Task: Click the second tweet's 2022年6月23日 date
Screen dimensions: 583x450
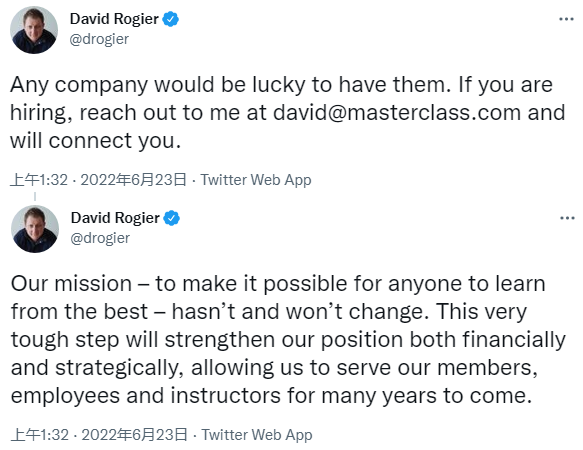Action: (x=134, y=435)
